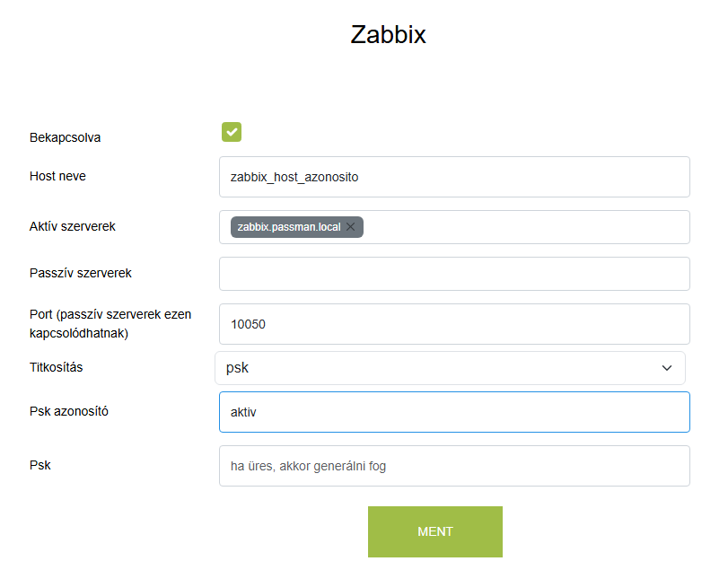Image resolution: width=728 pixels, height=570 pixels.
Task: Remove the zabbix.passman.local server tag
Action: (x=351, y=227)
